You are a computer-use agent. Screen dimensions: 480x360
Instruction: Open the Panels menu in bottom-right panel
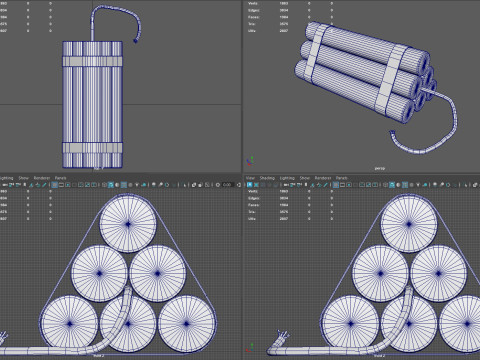(x=342, y=178)
